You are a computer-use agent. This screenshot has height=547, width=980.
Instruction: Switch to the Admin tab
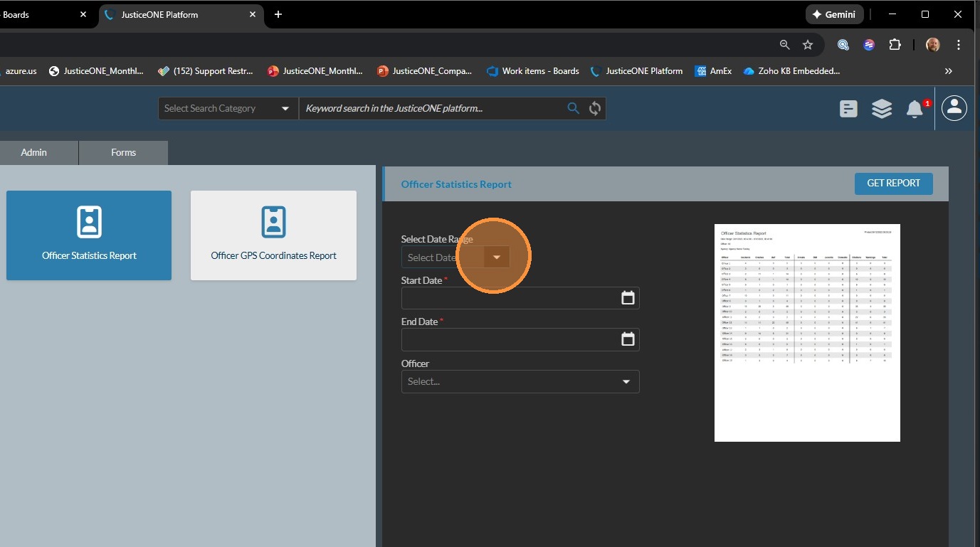coord(33,152)
